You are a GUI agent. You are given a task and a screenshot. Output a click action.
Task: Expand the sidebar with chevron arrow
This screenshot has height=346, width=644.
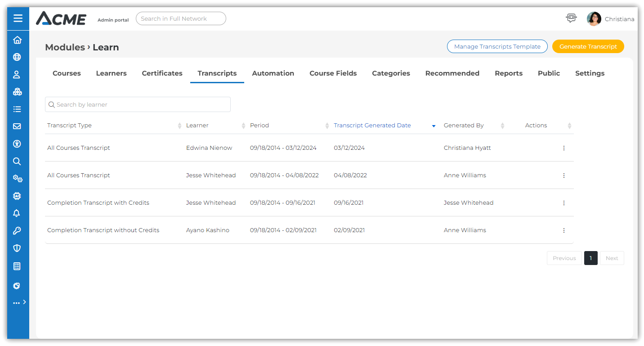24,302
